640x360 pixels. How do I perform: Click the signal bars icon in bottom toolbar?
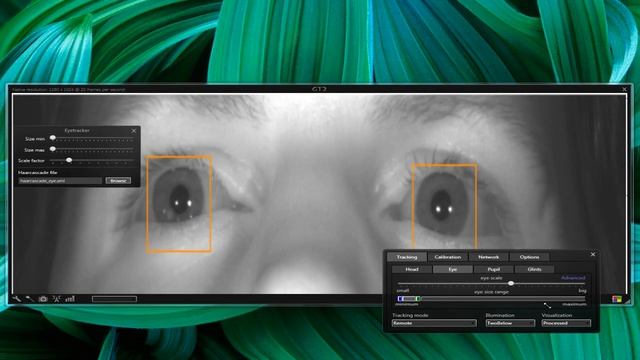coord(70,299)
